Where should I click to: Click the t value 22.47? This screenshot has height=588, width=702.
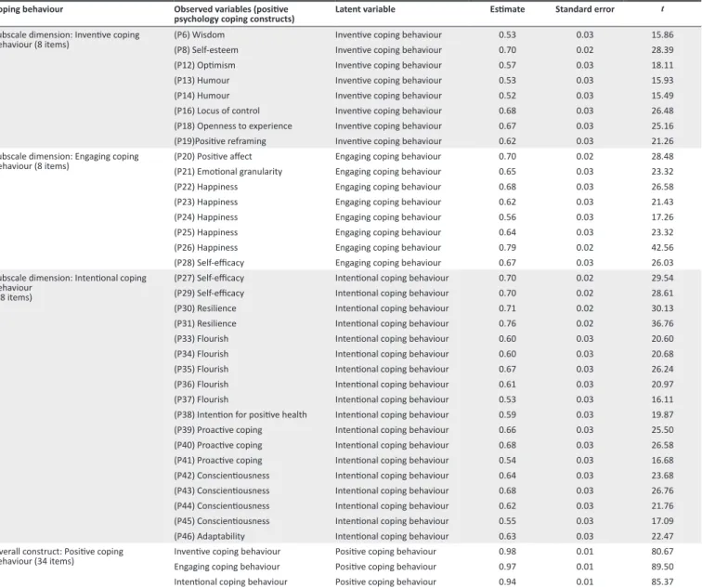point(662,537)
